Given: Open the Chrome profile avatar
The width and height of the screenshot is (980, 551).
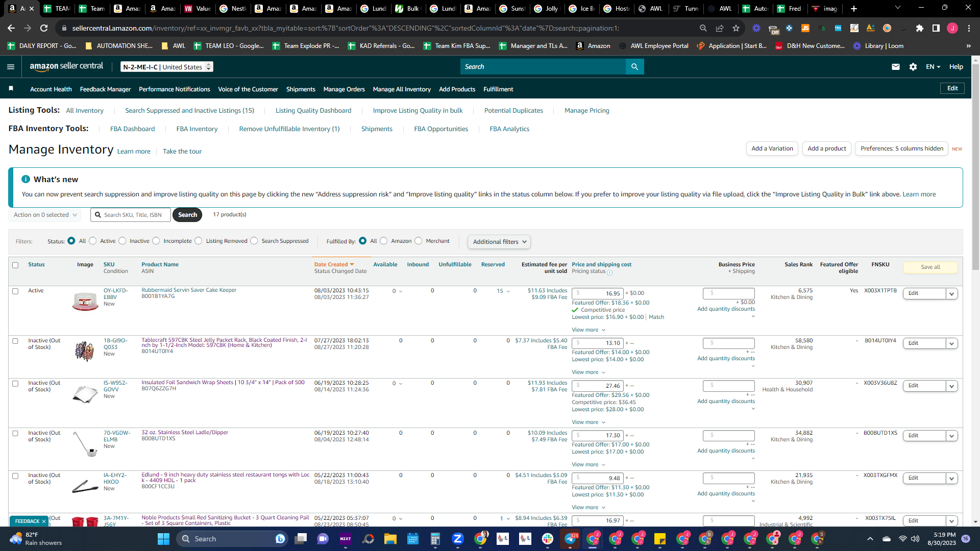Looking at the screenshot, I should click(x=952, y=28).
